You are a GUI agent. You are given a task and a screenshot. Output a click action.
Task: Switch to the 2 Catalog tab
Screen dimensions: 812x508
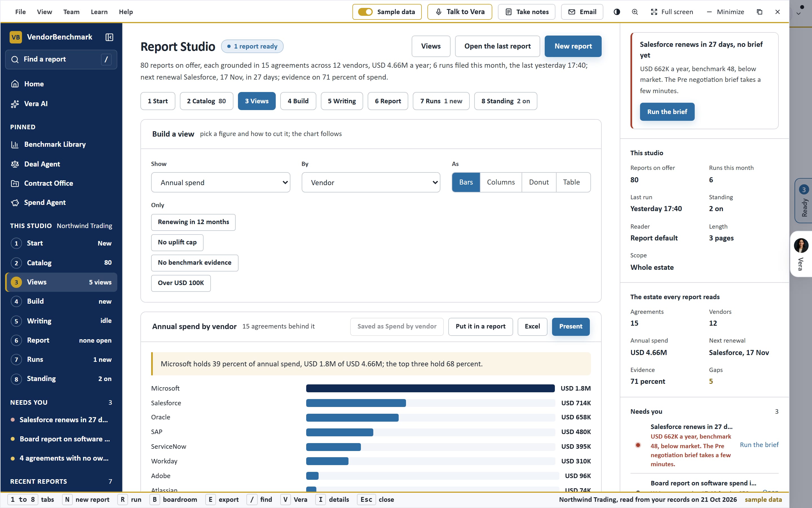(x=206, y=101)
